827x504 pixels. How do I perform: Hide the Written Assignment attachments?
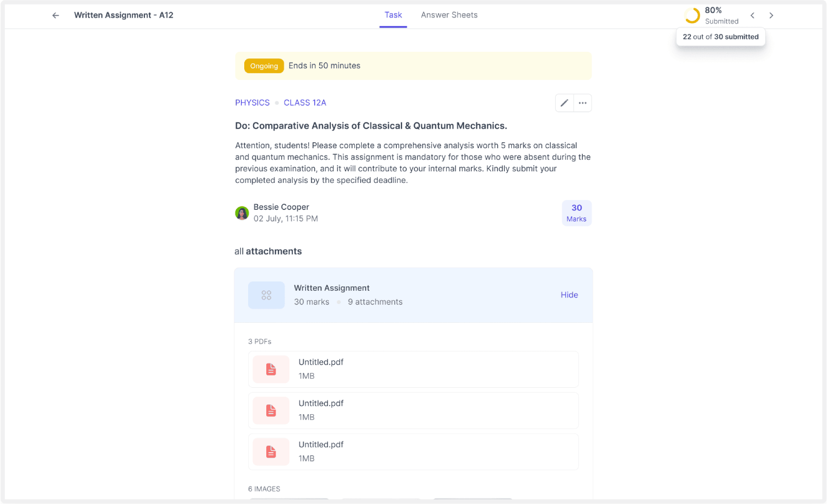point(569,295)
